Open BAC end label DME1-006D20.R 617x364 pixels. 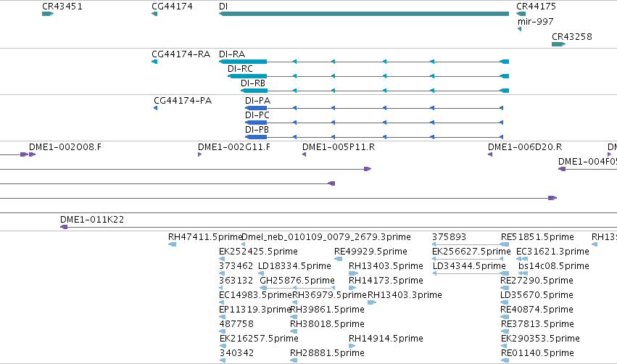pyautogui.click(x=525, y=147)
